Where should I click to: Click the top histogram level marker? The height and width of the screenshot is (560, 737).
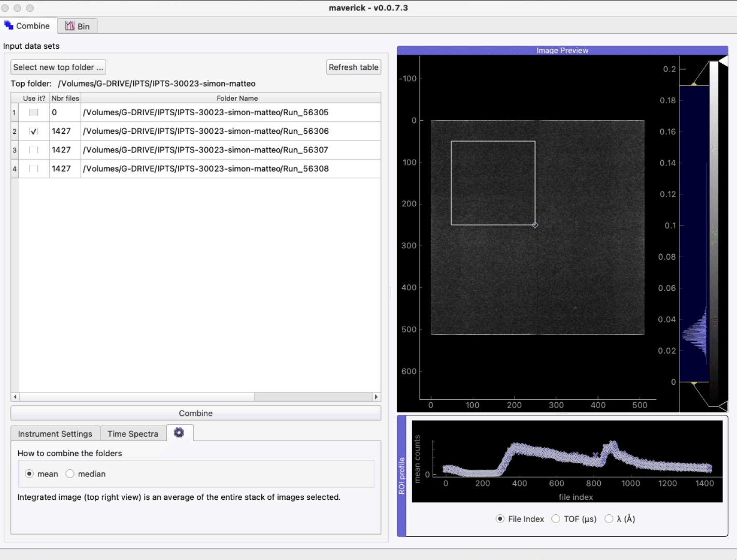(694, 84)
